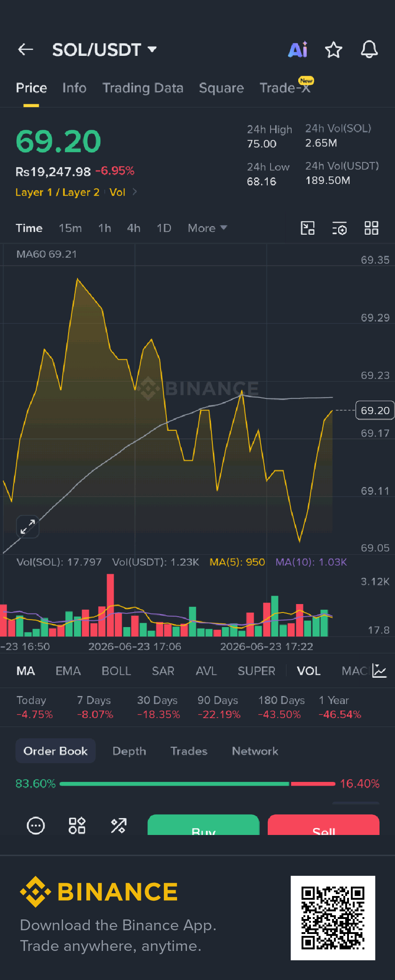Tap the Binance logo in footer

(x=99, y=892)
